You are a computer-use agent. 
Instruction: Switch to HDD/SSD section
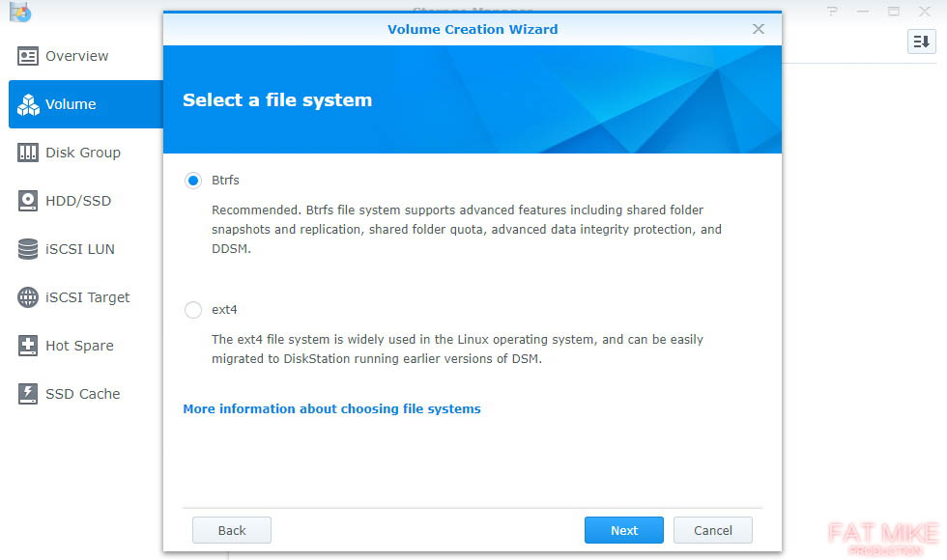pos(86,201)
